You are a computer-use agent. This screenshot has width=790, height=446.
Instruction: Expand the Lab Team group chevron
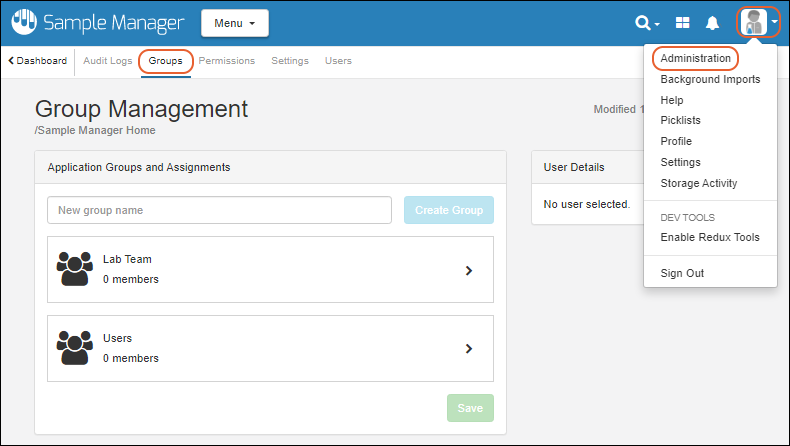(x=468, y=270)
